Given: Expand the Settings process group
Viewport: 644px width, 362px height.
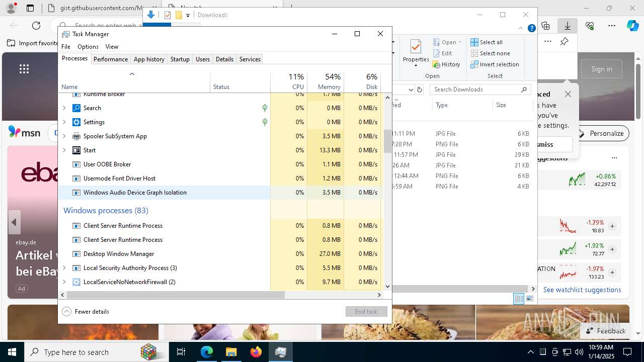Looking at the screenshot, I should [x=64, y=122].
